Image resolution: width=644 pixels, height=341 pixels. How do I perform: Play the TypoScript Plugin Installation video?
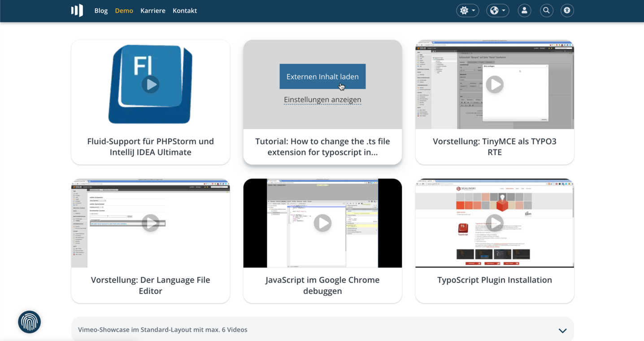(495, 222)
